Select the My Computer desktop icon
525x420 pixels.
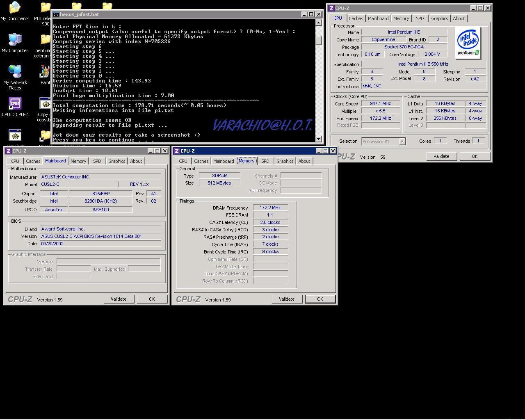click(x=15, y=43)
